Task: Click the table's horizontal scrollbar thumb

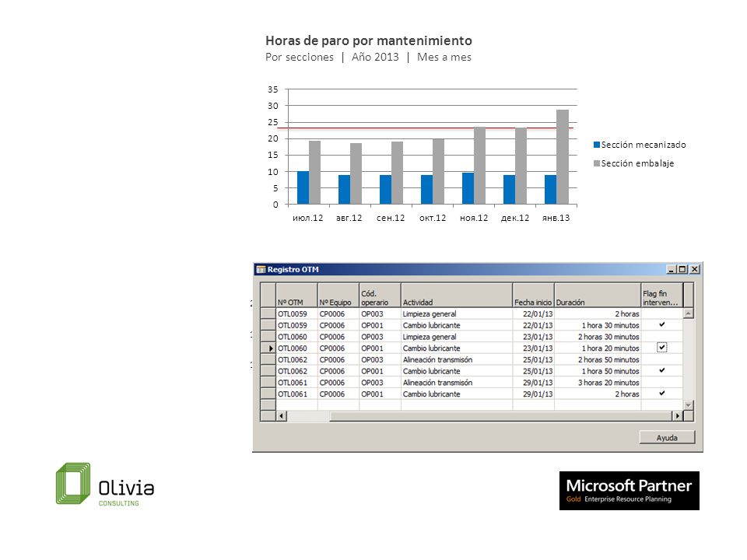Action: coord(500,416)
